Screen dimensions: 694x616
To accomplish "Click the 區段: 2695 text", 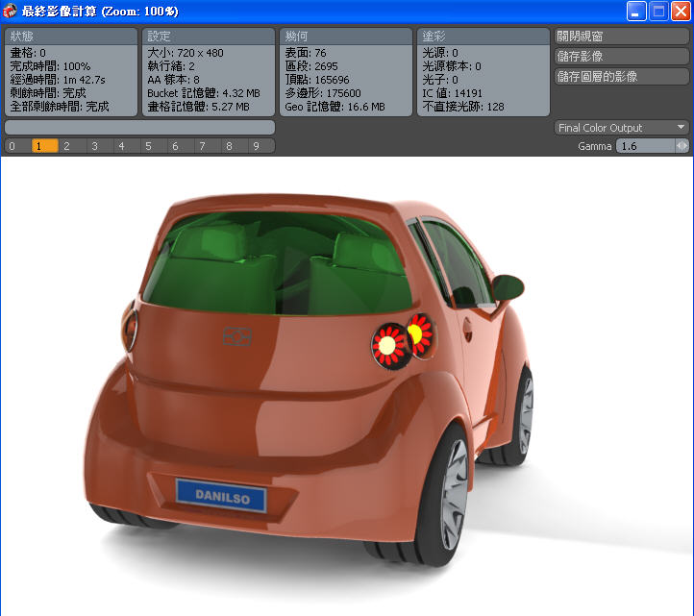I will [311, 66].
